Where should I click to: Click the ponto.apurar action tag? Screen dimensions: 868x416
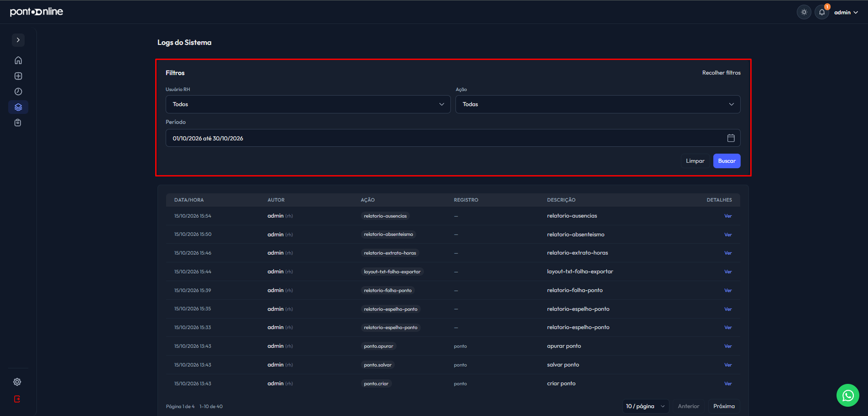(x=379, y=346)
